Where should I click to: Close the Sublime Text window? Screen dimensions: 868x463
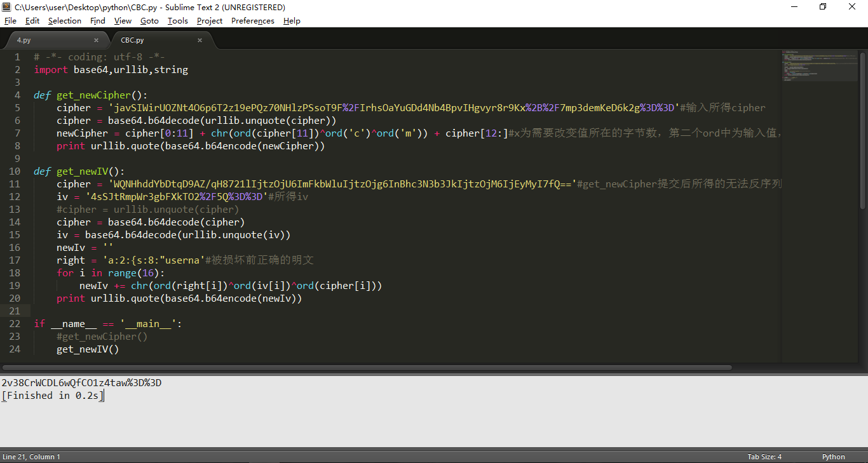(853, 7)
